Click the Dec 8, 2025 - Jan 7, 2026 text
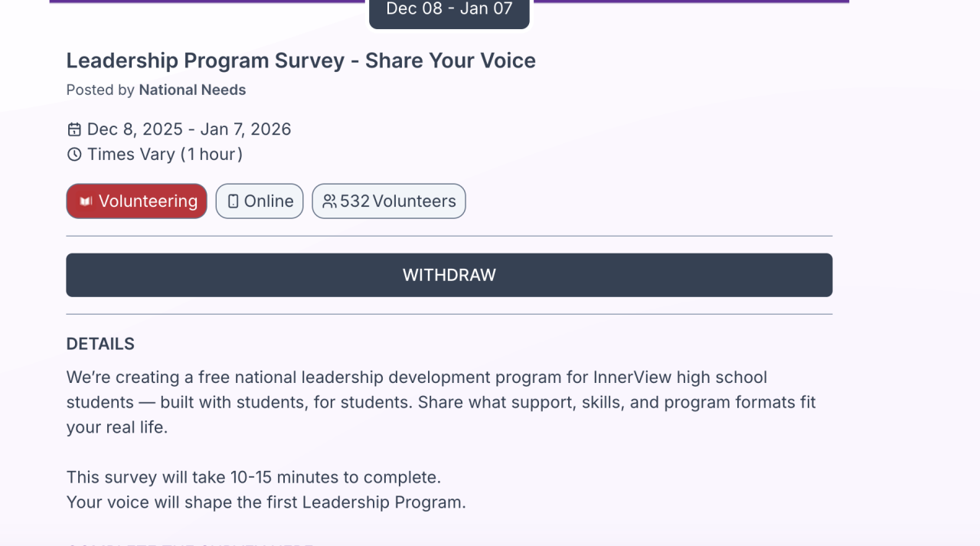 click(189, 129)
